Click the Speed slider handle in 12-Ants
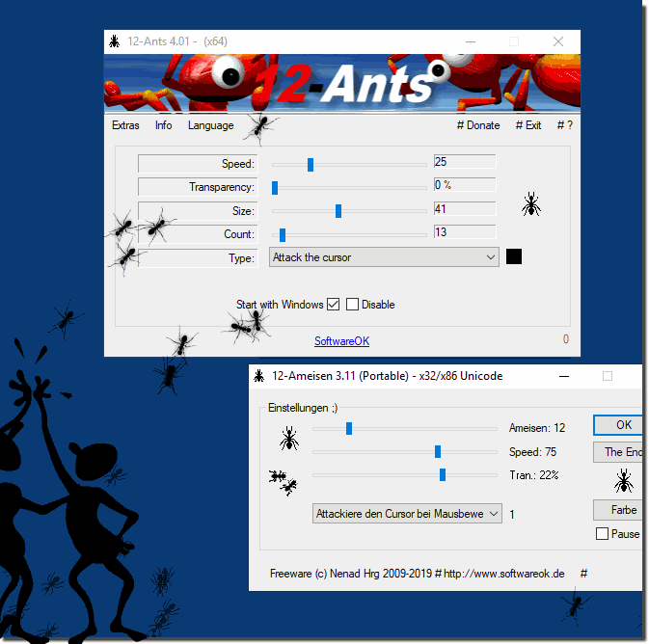 [311, 164]
